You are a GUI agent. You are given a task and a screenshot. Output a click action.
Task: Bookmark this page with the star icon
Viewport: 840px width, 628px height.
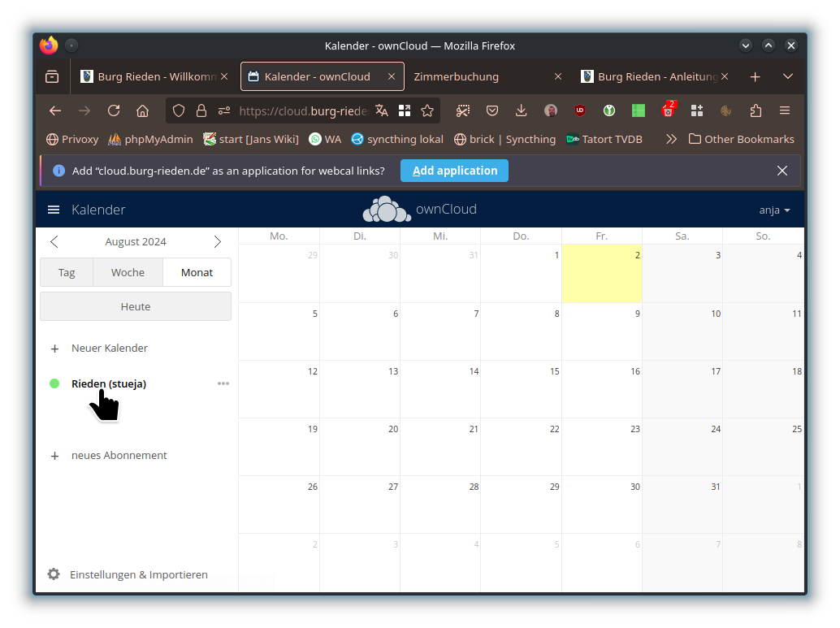[x=427, y=110]
